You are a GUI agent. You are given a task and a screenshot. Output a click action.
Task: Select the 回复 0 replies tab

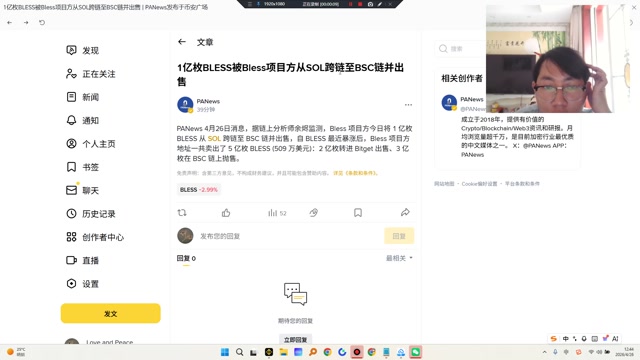point(186,258)
